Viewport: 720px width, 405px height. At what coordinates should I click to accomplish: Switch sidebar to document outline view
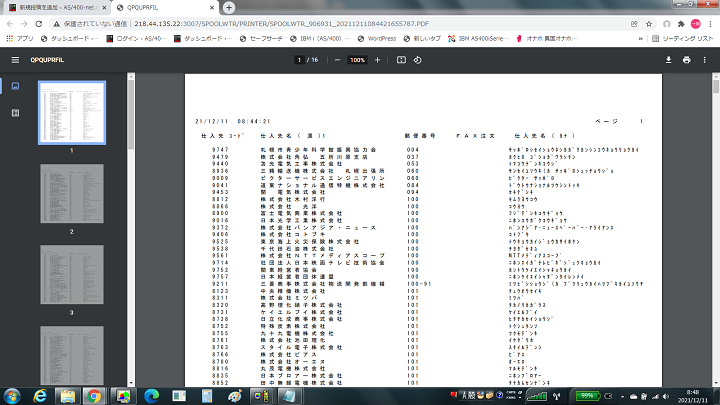coord(15,113)
